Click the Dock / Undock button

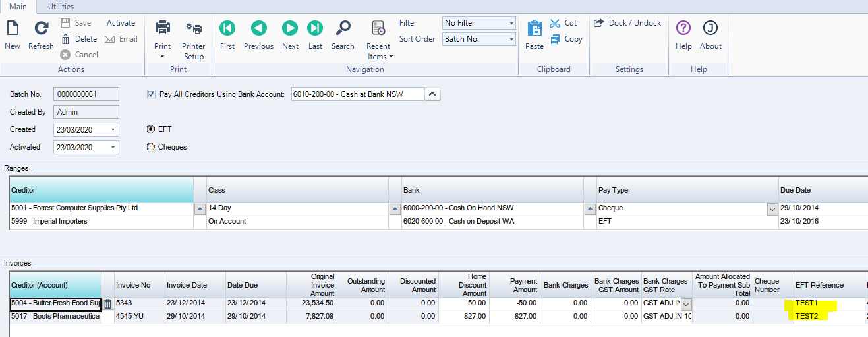coord(627,23)
